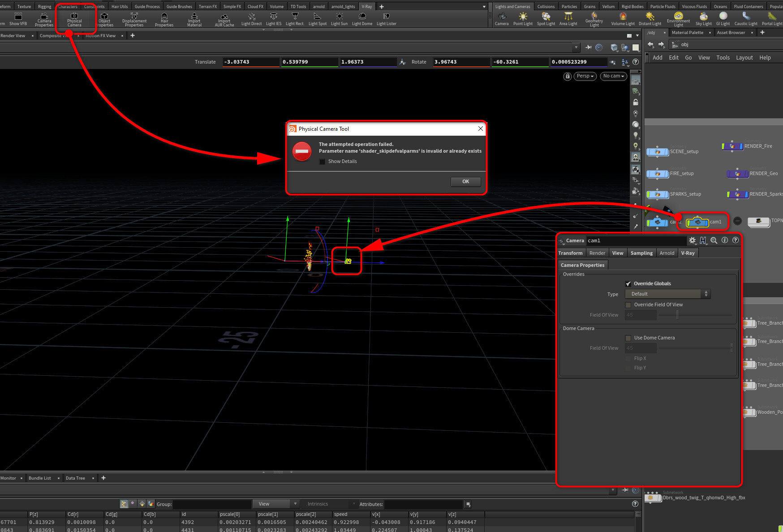Create a Light IES V-Ray light
The width and height of the screenshot is (783, 532).
274,19
